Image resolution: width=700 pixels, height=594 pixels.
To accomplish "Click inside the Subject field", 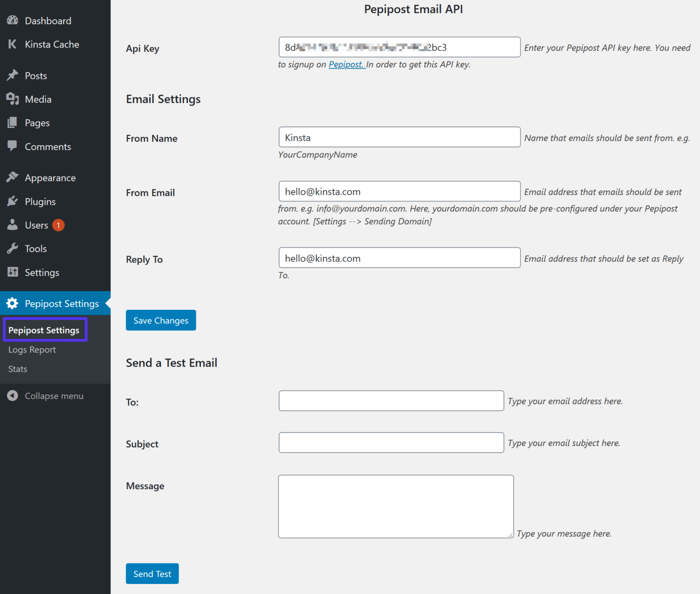I will pyautogui.click(x=391, y=442).
